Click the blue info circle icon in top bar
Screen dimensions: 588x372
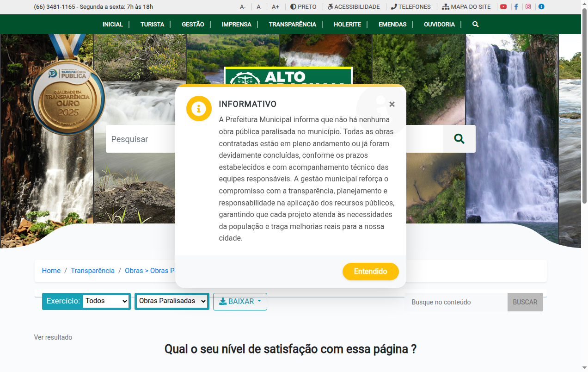click(541, 7)
